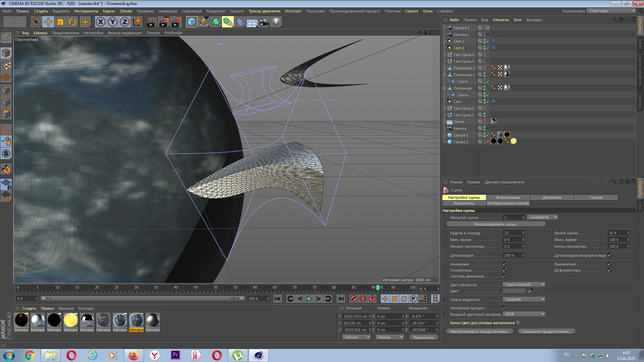Click the Deformer bend icon
This screenshot has height=362, width=644.
click(240, 22)
